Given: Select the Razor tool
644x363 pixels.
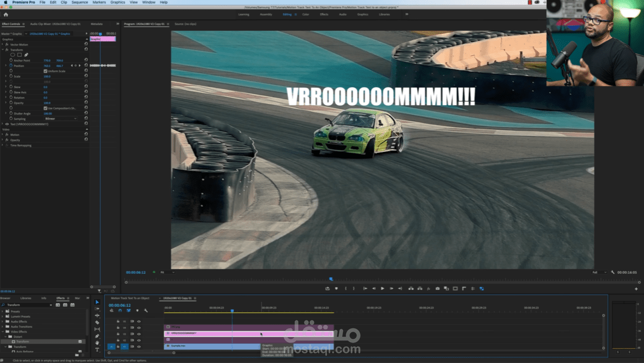Looking at the screenshot, I should coord(97,322).
